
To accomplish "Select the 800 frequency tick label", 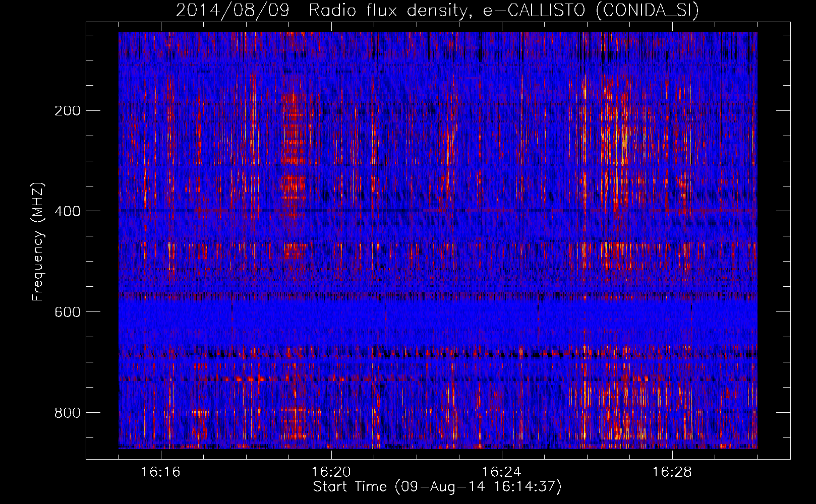I will 67,413.
